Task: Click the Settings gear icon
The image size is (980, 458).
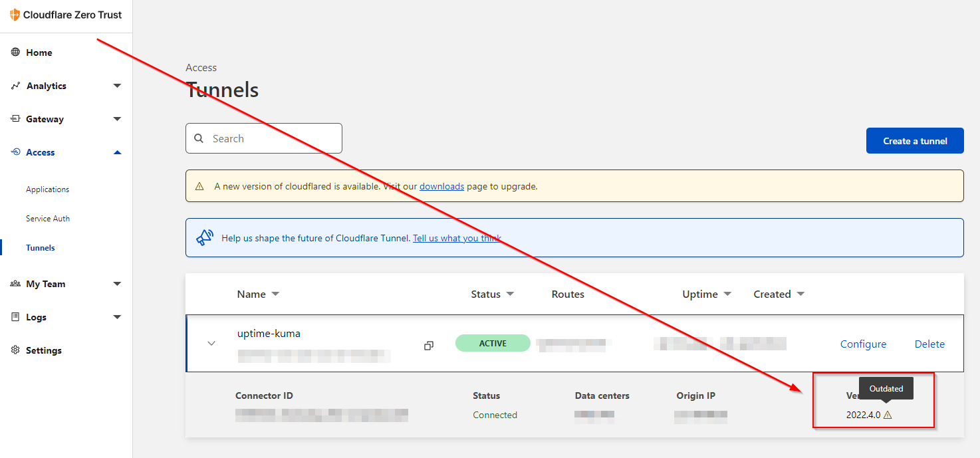Action: pos(15,350)
